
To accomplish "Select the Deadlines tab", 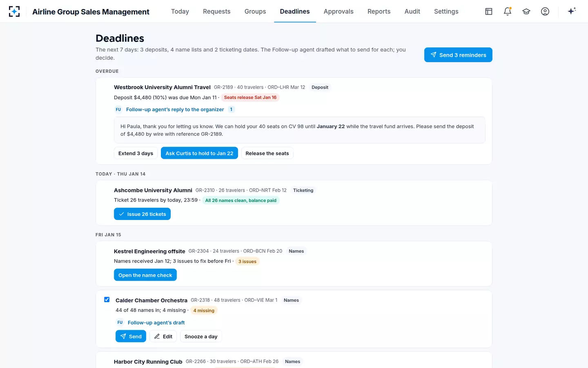I will tap(295, 11).
